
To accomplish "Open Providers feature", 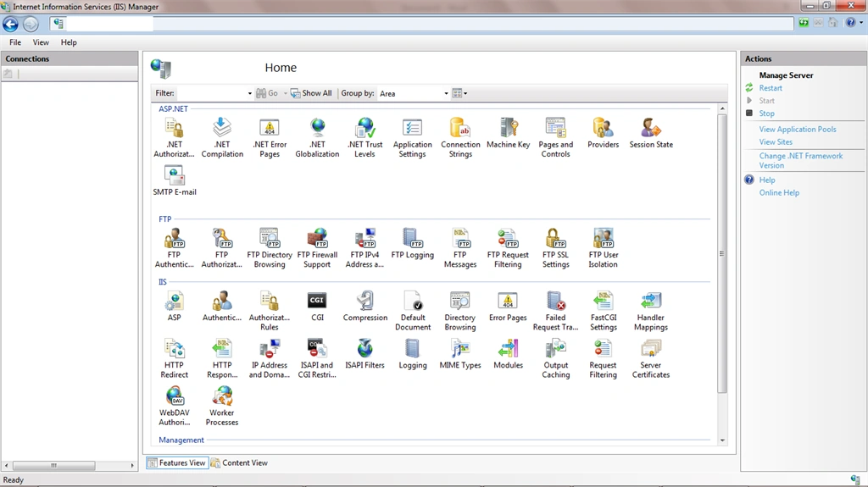I will click(x=603, y=133).
